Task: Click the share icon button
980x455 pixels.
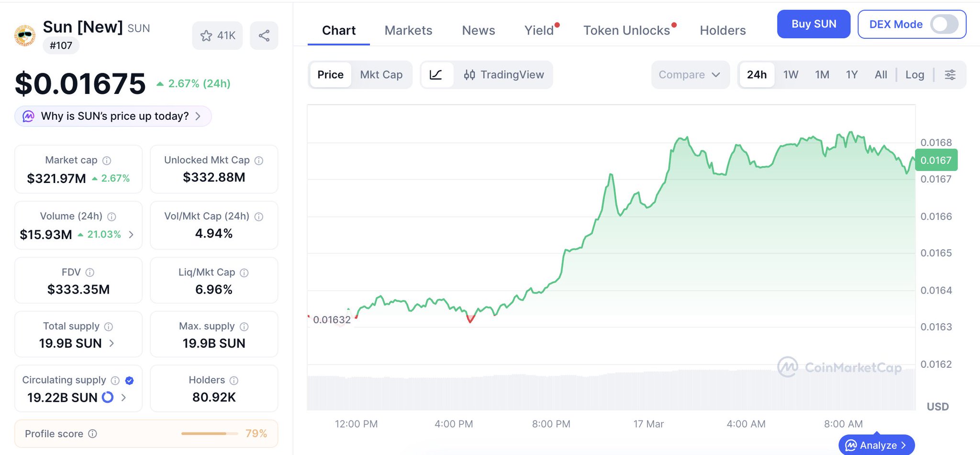Action: click(x=264, y=35)
